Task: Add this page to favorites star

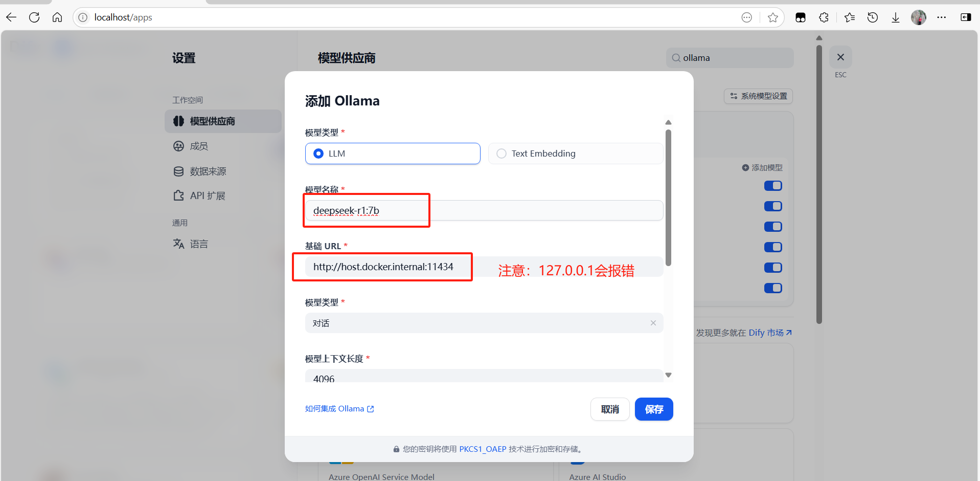Action: [x=772, y=17]
